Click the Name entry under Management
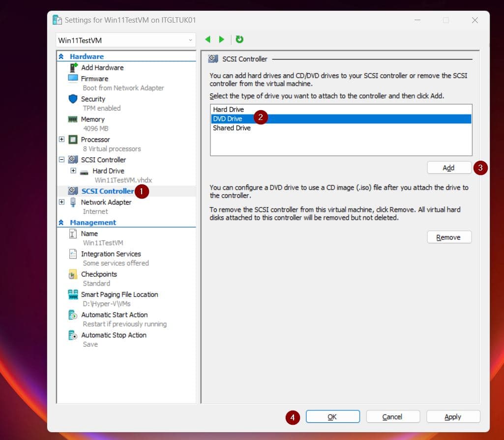The width and height of the screenshot is (504, 440). pyautogui.click(x=89, y=234)
